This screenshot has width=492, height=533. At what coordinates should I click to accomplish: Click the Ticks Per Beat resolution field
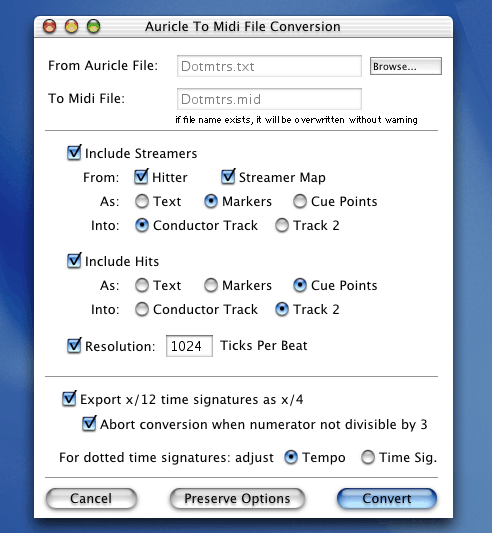(x=189, y=346)
